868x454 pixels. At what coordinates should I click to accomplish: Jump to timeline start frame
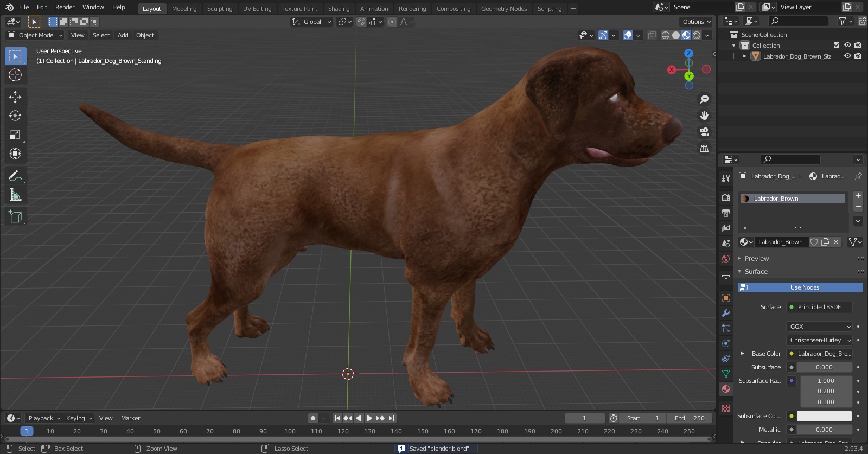337,418
